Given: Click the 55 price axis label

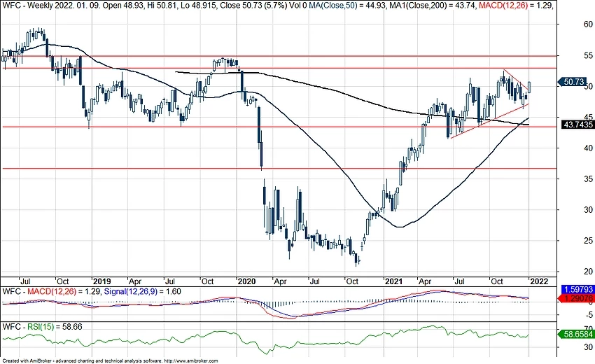Looking at the screenshot, I should pos(588,56).
